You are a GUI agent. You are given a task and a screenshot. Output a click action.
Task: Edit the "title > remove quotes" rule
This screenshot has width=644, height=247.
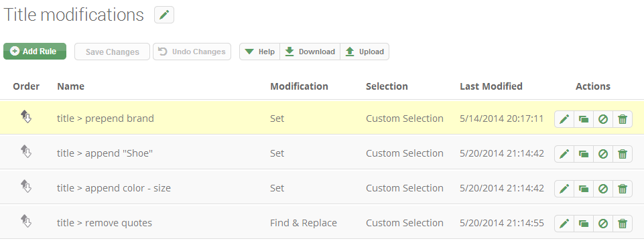[564, 224]
